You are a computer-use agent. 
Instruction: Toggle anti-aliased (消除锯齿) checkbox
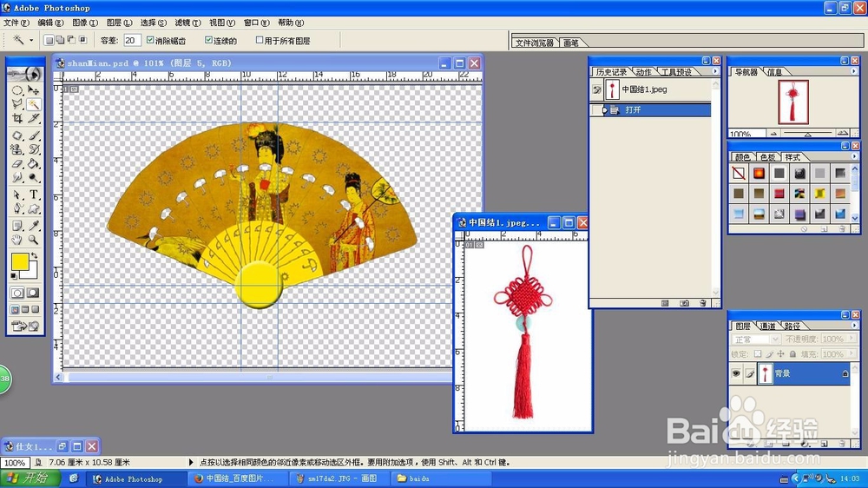click(150, 40)
